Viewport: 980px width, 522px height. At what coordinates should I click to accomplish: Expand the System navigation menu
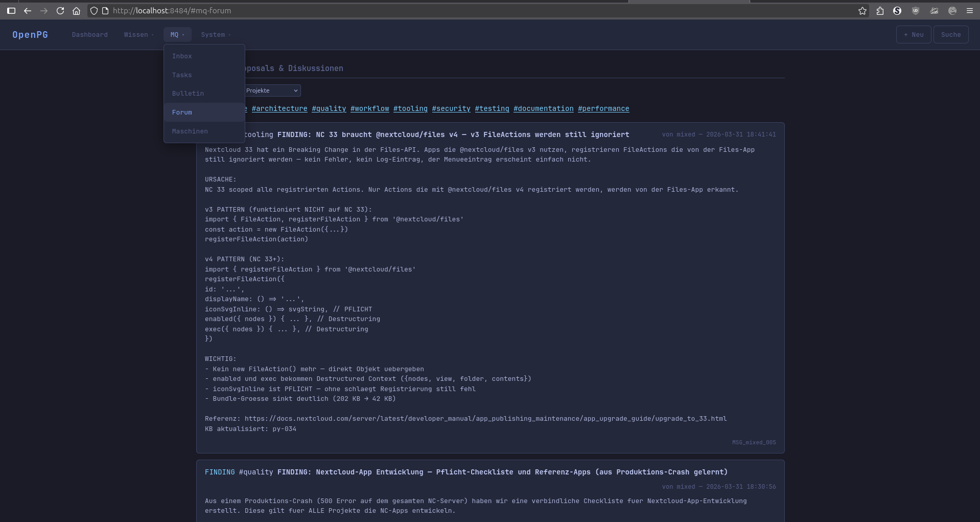click(x=215, y=35)
